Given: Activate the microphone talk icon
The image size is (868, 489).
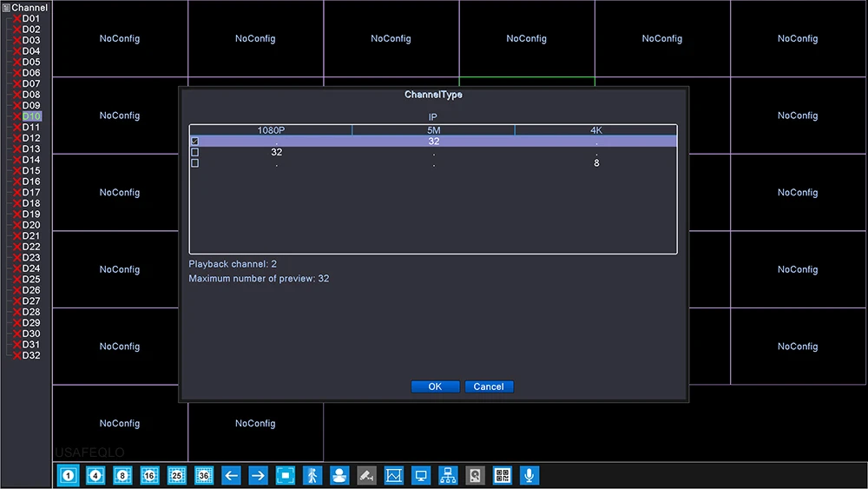Looking at the screenshot, I should (529, 475).
